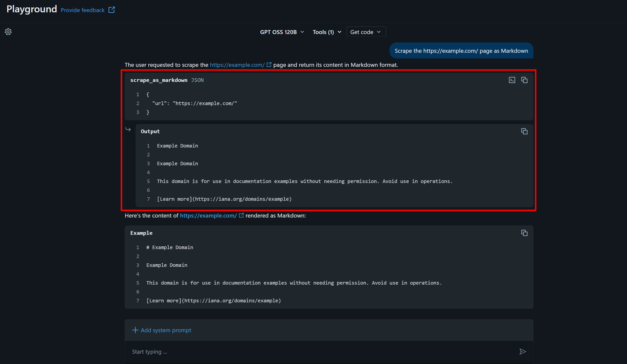Click the scrape_as_markdown tool name

[159, 80]
